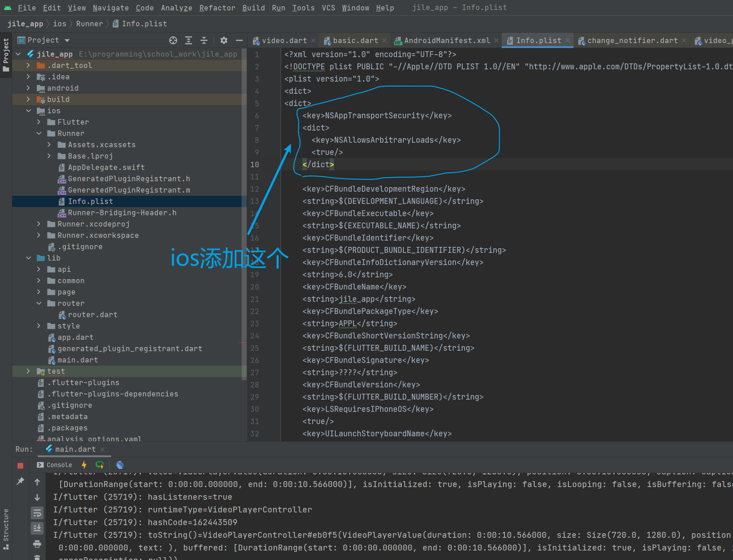Expand Base.lproj folder

tap(49, 156)
